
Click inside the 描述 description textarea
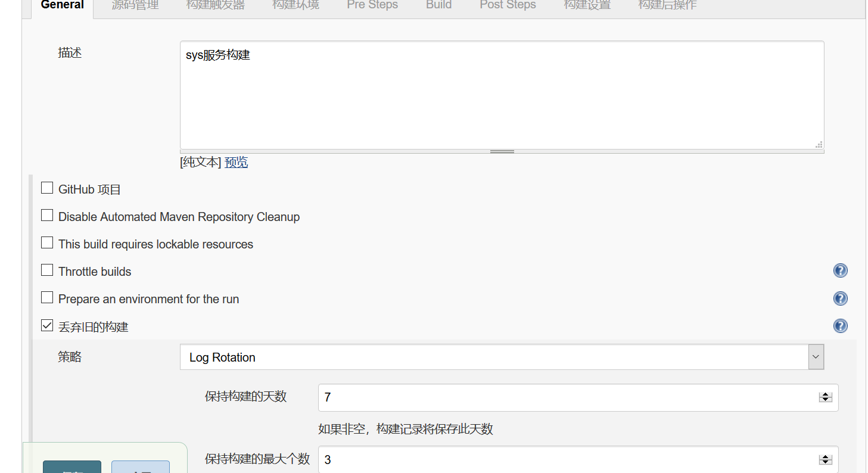[502, 95]
